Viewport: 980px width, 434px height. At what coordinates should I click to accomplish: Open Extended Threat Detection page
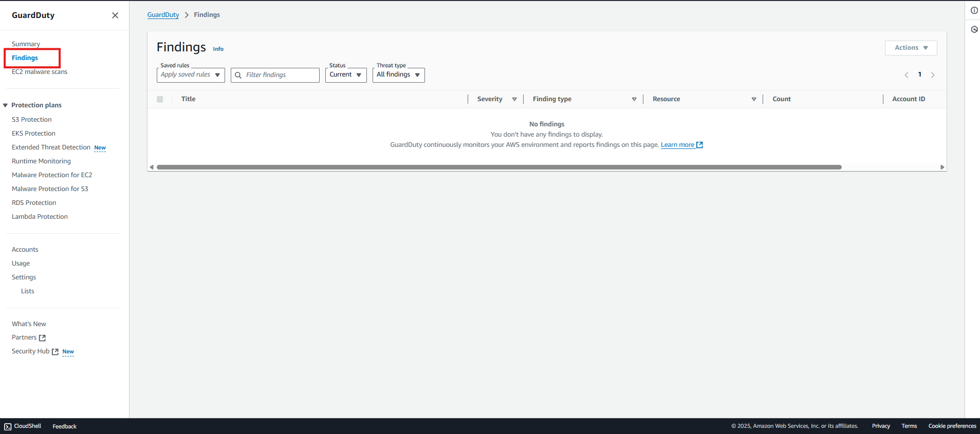[x=51, y=147]
